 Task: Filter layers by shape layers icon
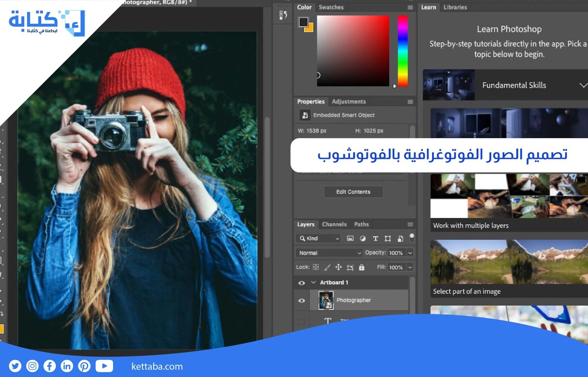(x=388, y=238)
